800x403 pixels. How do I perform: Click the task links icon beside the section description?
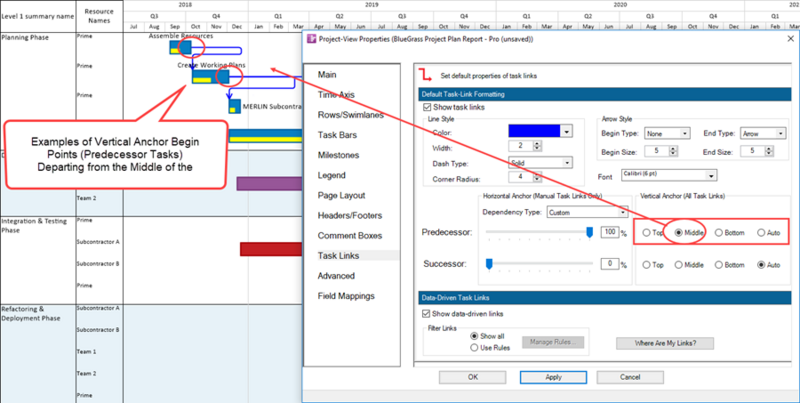tap(424, 75)
